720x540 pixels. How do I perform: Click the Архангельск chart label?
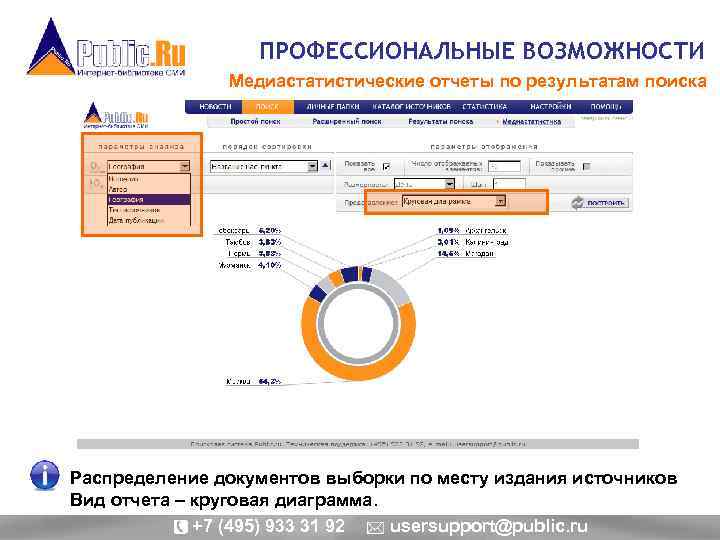pyautogui.click(x=486, y=231)
